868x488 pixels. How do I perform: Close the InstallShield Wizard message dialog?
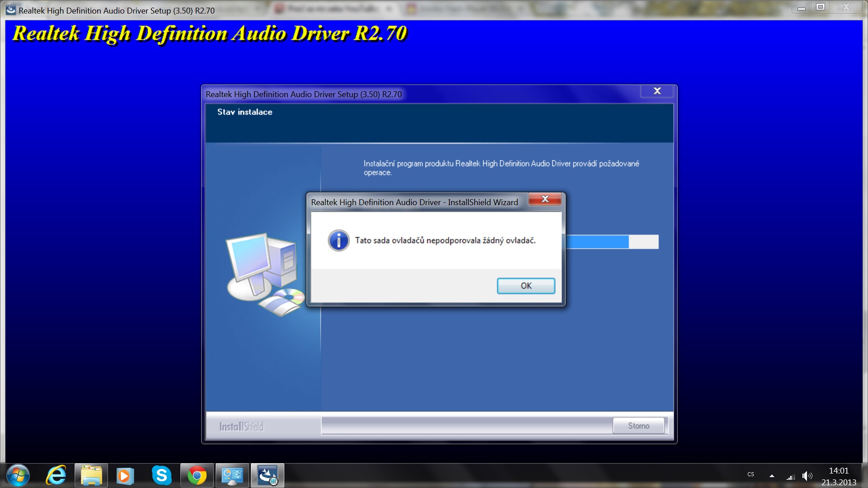[545, 199]
